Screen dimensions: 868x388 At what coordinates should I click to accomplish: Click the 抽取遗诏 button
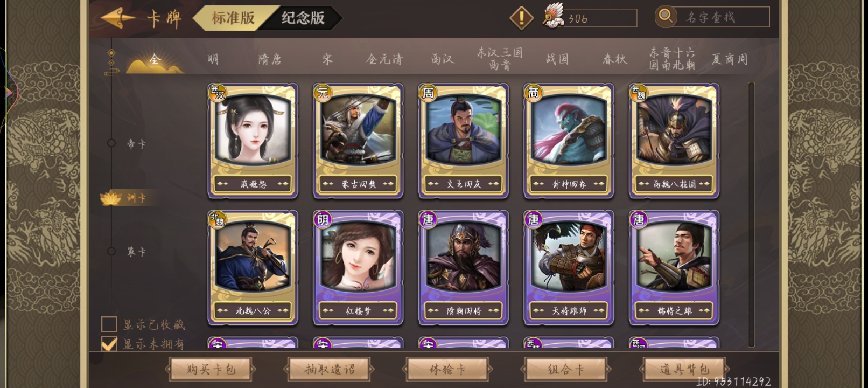pyautogui.click(x=329, y=370)
